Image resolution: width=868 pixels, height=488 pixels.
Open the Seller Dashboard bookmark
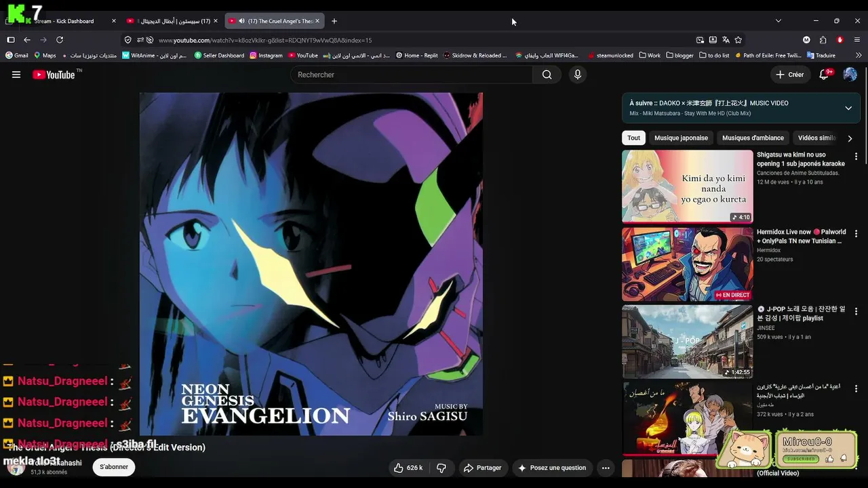point(219,56)
